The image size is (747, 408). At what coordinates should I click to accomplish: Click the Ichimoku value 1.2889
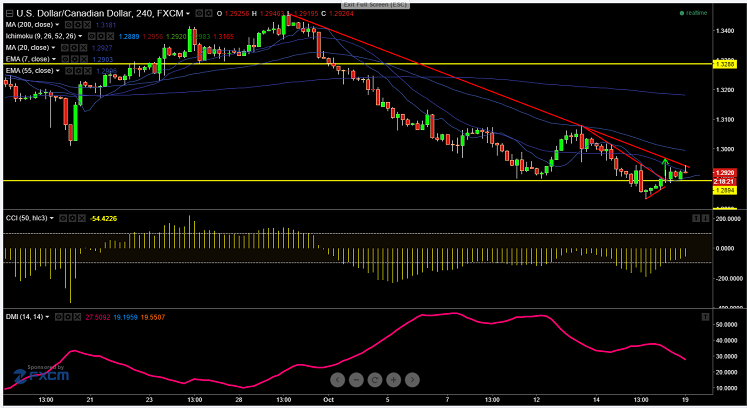tap(129, 36)
